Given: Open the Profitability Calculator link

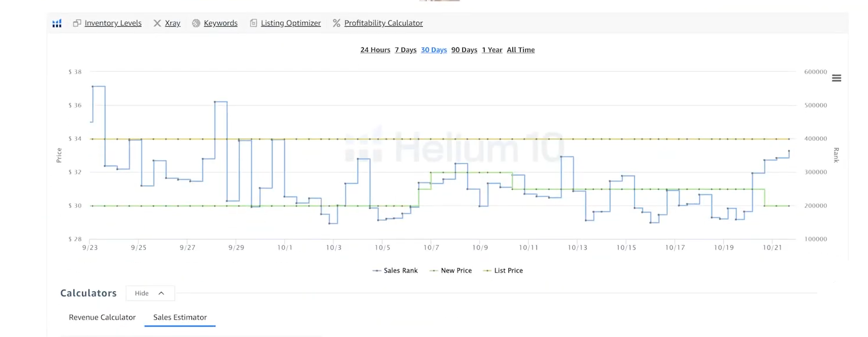Looking at the screenshot, I should pyautogui.click(x=384, y=23).
